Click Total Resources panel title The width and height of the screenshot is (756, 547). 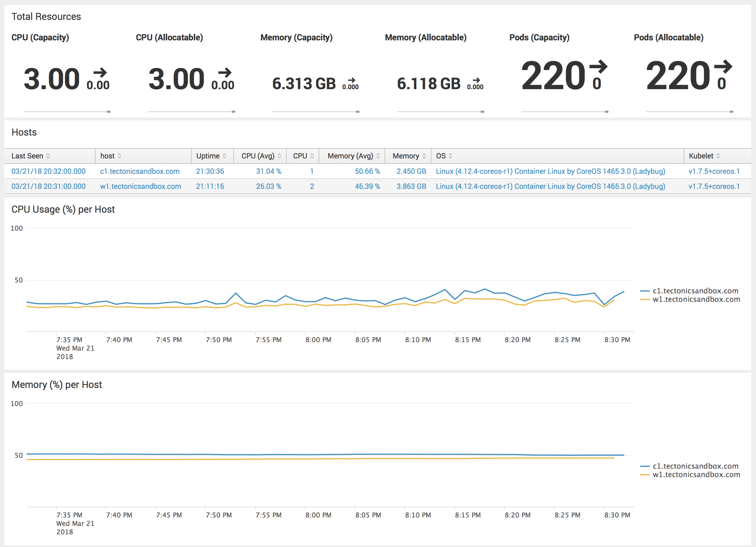pos(46,17)
